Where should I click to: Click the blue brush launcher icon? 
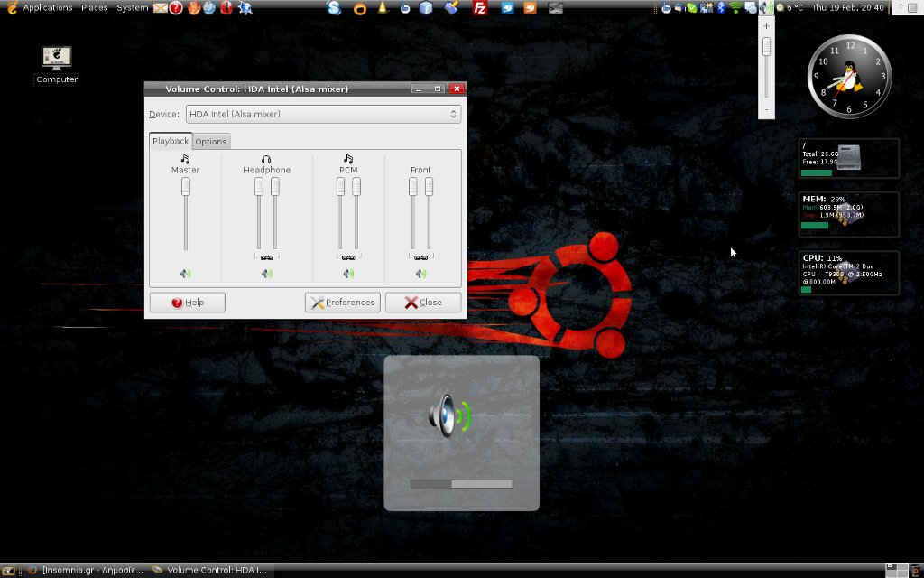(x=452, y=7)
